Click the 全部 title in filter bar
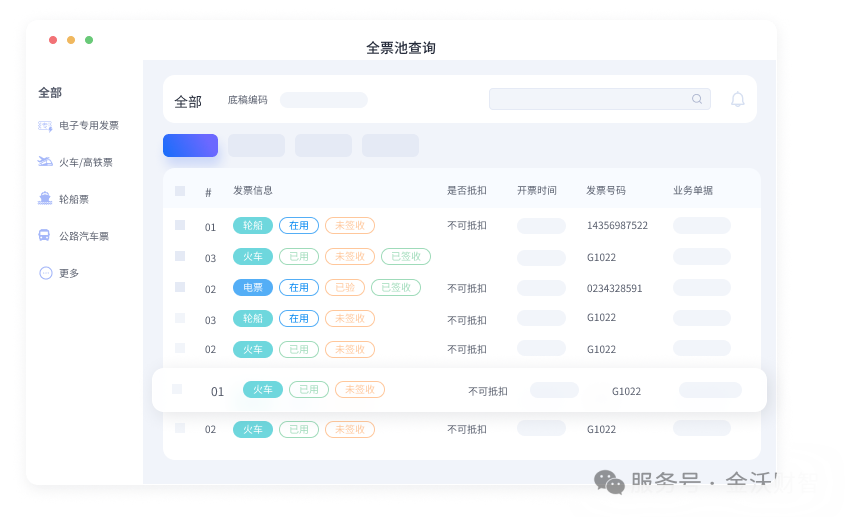 (188, 102)
